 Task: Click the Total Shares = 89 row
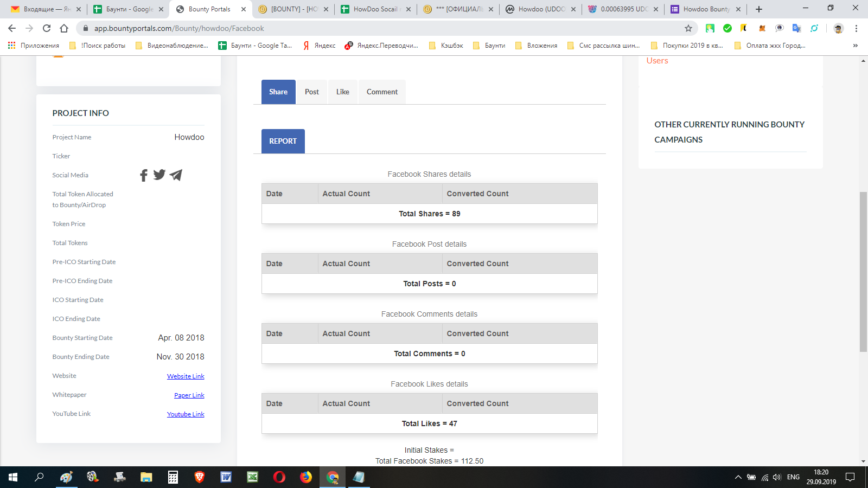(x=429, y=214)
